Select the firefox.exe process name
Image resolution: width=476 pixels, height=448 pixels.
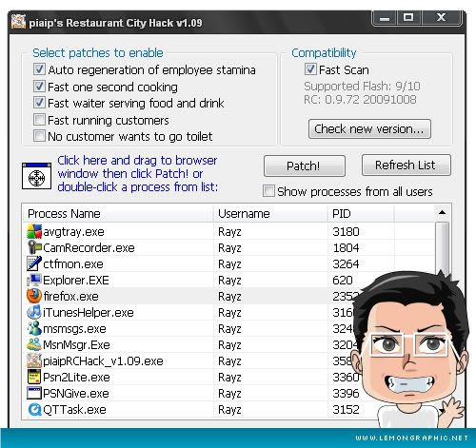(70, 297)
